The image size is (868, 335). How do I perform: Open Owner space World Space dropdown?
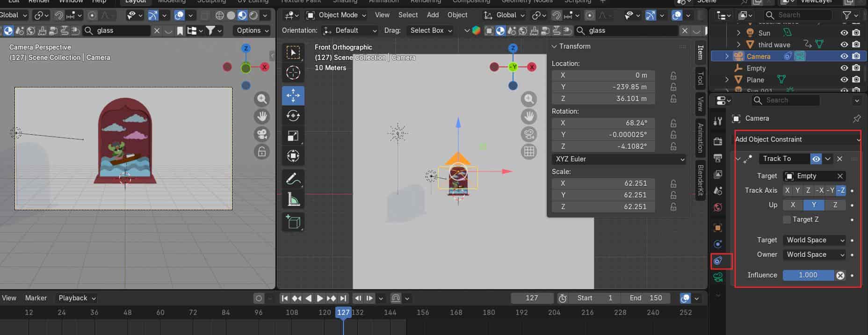(x=815, y=255)
